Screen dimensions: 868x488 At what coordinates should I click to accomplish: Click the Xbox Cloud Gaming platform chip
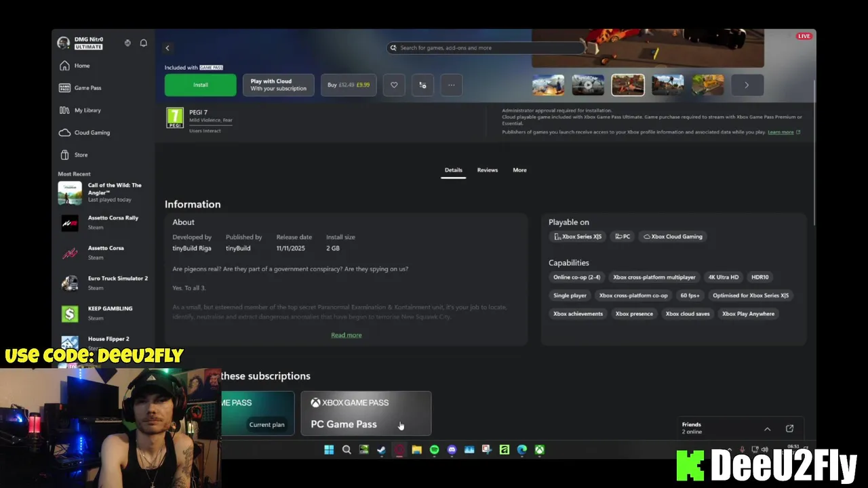[673, 237]
